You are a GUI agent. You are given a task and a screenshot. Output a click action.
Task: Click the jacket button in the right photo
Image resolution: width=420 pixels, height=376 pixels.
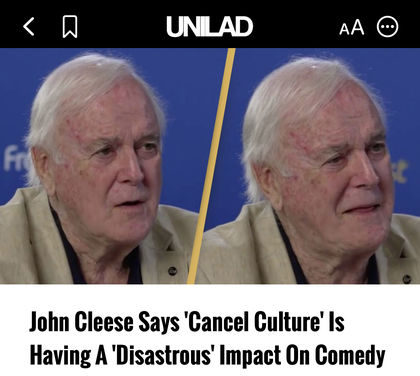pos(407,279)
